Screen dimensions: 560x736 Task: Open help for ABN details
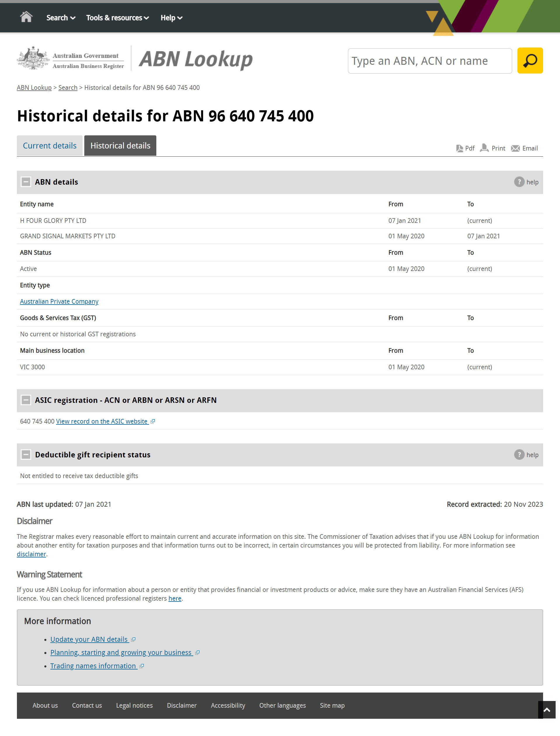526,182
